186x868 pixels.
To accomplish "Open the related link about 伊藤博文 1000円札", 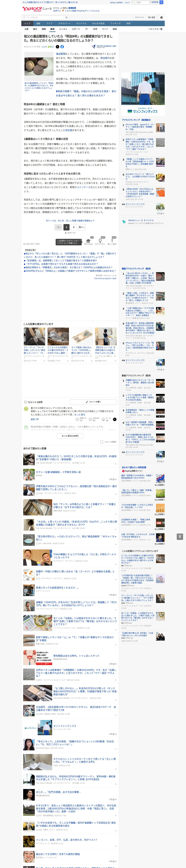I will (69, 267).
